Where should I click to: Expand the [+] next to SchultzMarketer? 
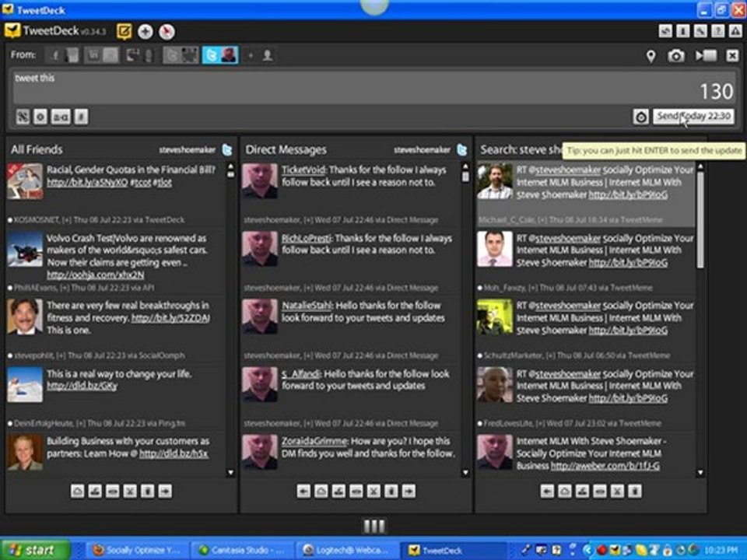(x=550, y=355)
